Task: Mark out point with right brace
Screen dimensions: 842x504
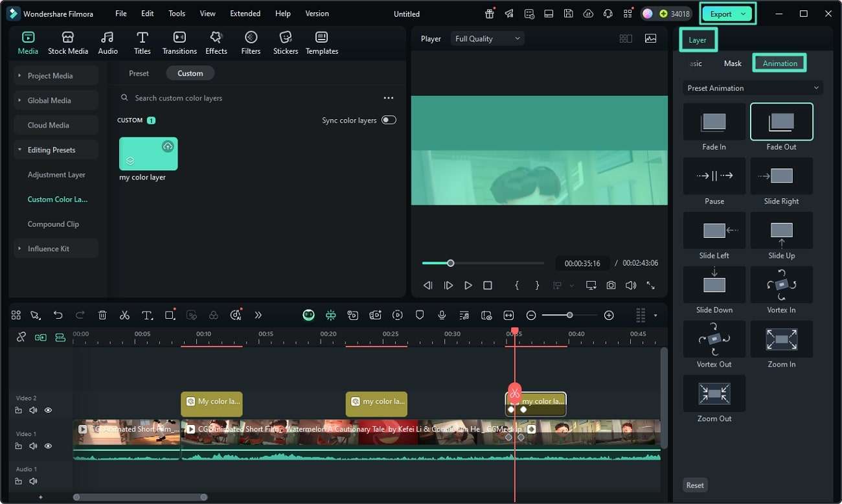Action: point(537,285)
